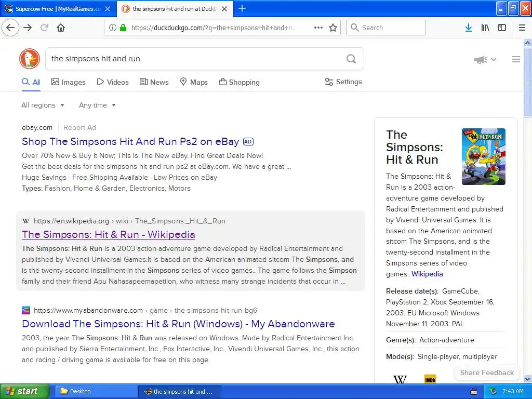Expand megaphone dropdown chevron

click(494, 60)
